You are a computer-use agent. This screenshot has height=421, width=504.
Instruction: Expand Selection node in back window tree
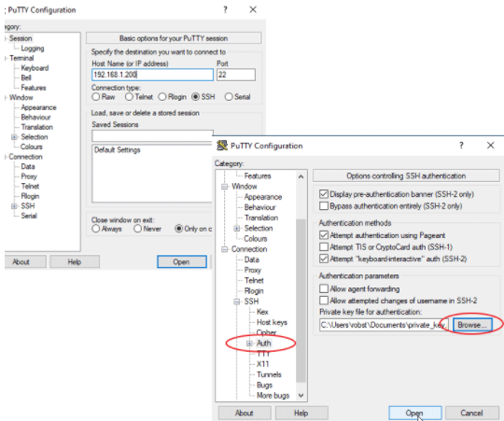pyautogui.click(x=14, y=137)
